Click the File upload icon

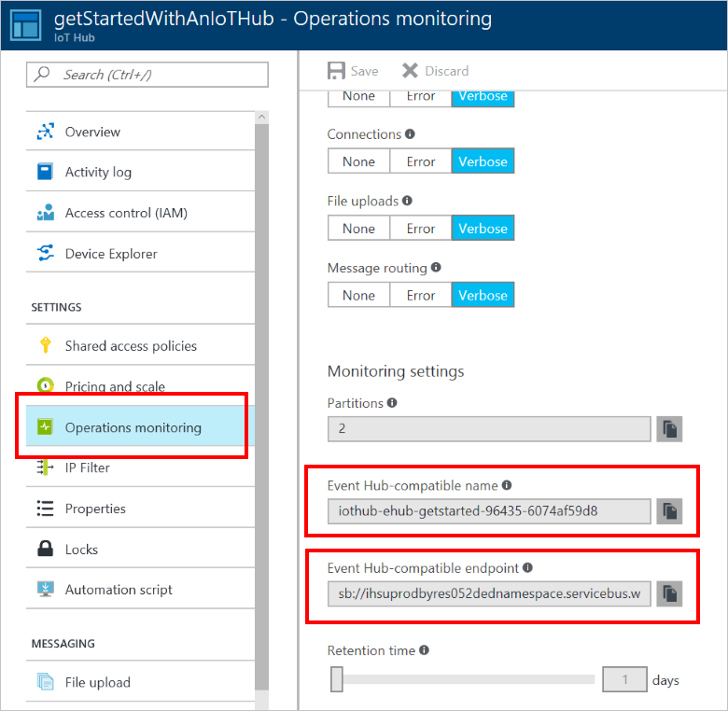(46, 682)
